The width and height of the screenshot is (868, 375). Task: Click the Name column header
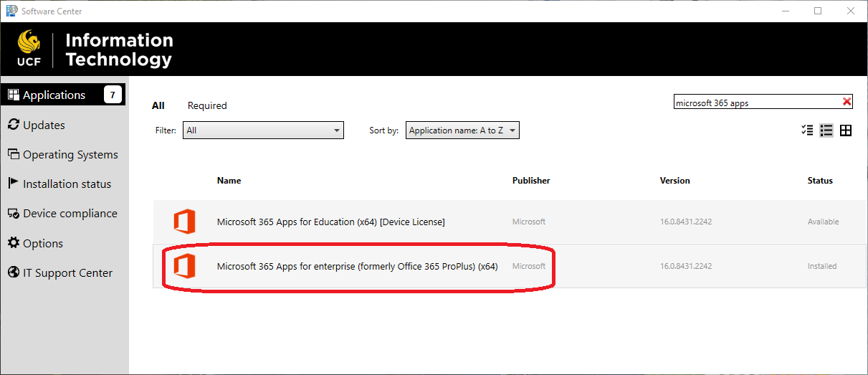click(x=229, y=181)
